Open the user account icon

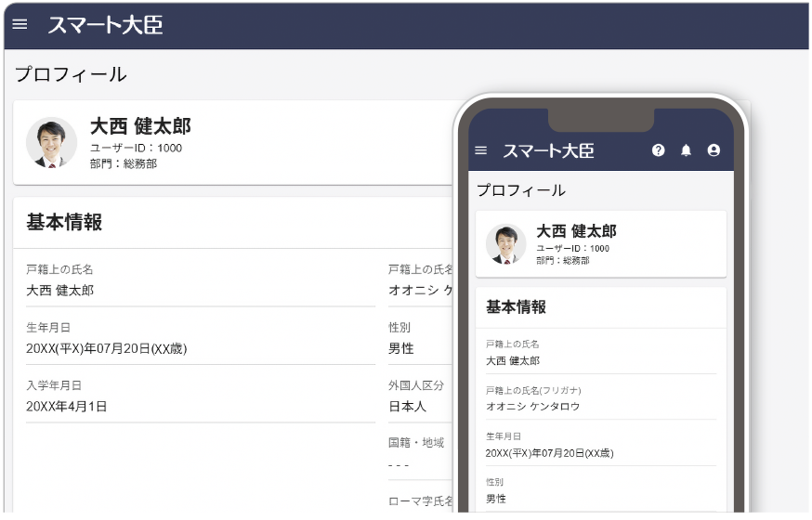coord(714,150)
